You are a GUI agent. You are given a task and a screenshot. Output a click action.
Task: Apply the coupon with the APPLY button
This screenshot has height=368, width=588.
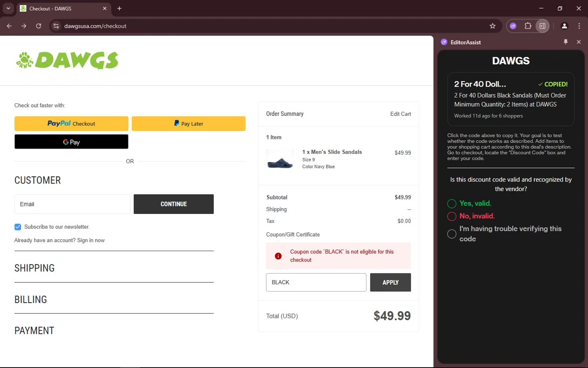390,282
